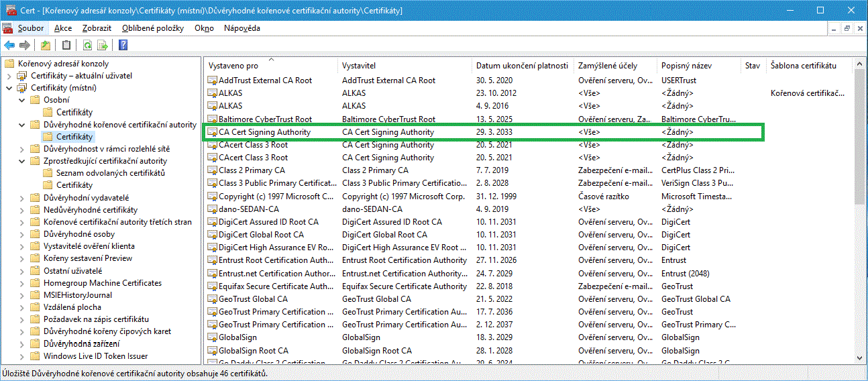The width and height of the screenshot is (868, 381).
Task: Select the dano-SEDAN-CA certificate icon
Action: coord(212,209)
